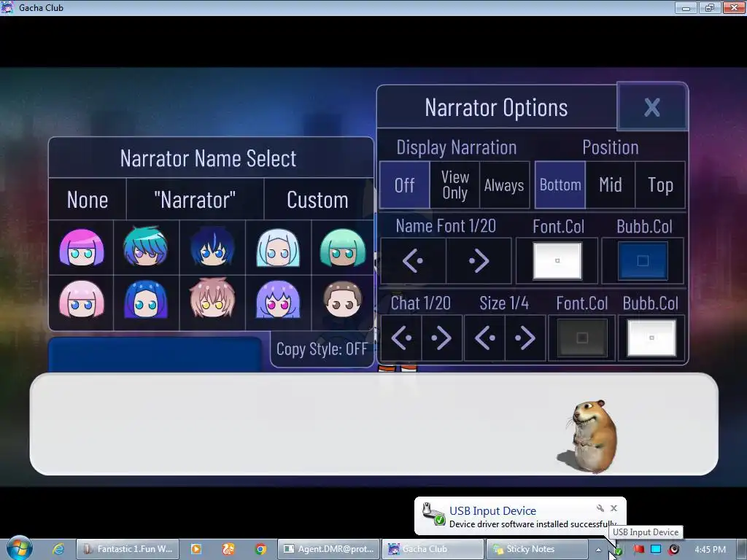Set narration position to Top
The width and height of the screenshot is (747, 560).
(660, 184)
